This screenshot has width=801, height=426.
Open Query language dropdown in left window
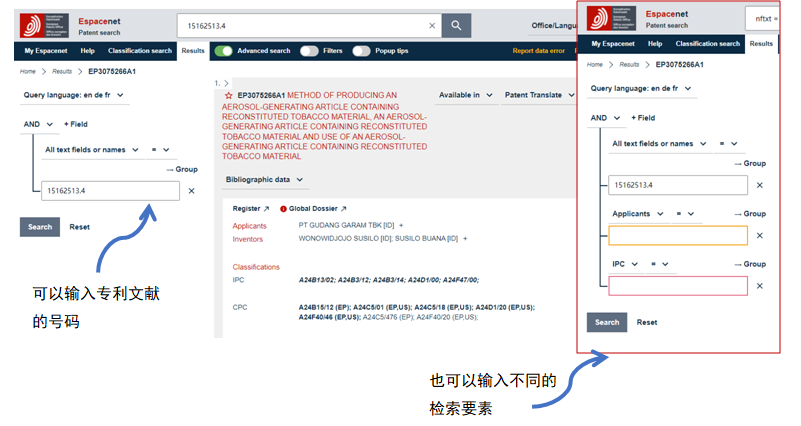coord(74,95)
